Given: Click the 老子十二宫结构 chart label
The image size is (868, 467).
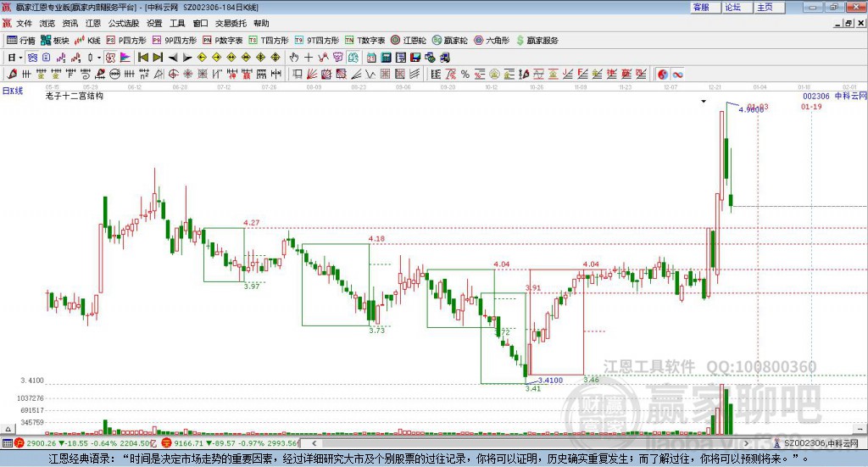Looking at the screenshot, I should (x=75, y=97).
